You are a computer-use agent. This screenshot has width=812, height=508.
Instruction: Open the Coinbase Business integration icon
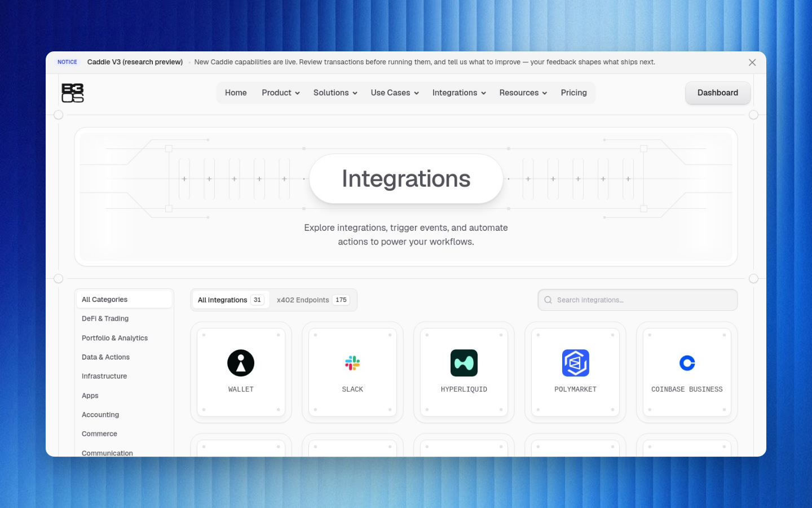pyautogui.click(x=687, y=363)
